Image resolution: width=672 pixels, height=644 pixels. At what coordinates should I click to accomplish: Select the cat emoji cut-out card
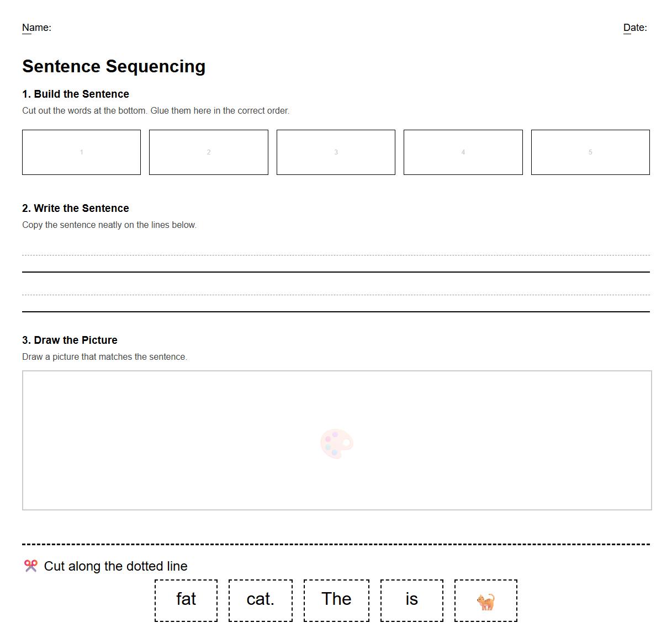coord(486,600)
